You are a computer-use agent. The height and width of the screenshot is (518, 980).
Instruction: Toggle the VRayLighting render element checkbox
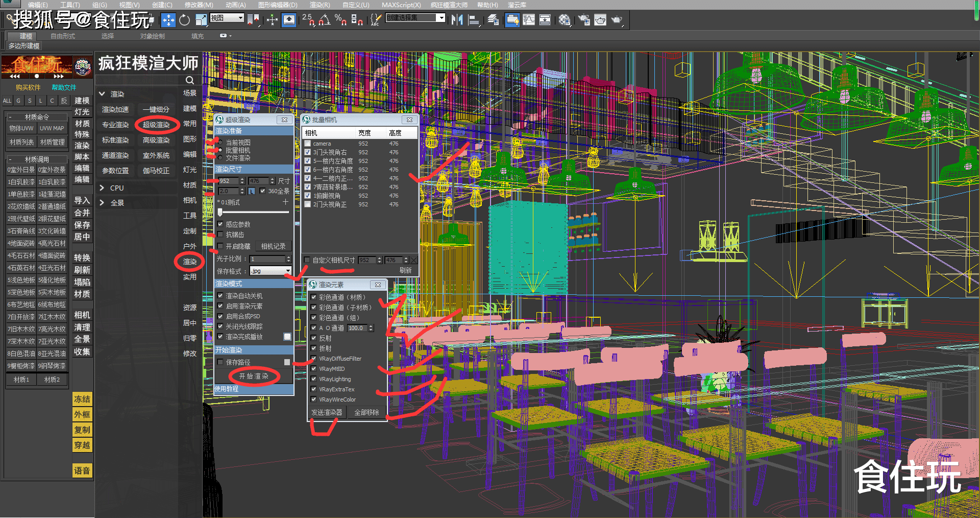click(313, 379)
